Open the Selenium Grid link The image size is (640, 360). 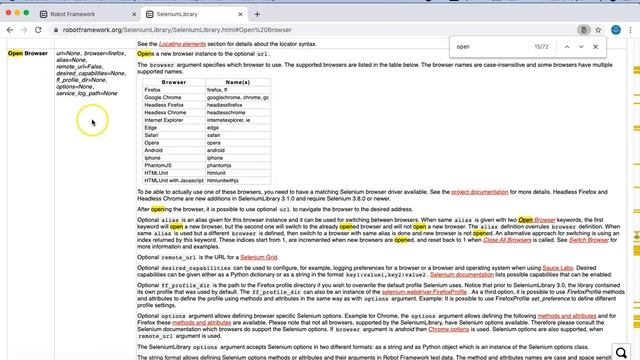[x=259, y=257]
